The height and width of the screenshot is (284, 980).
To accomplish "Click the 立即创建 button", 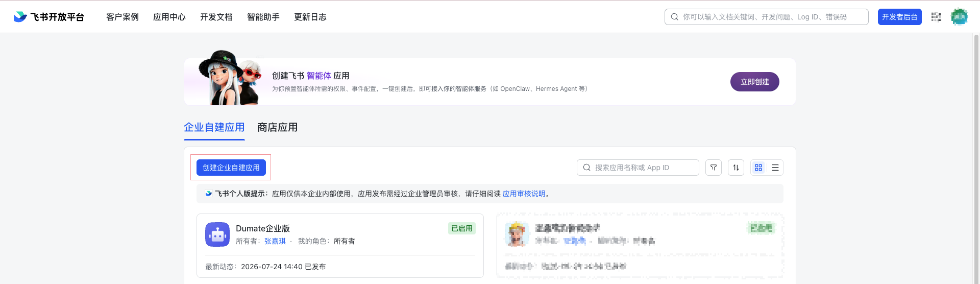I will [x=754, y=82].
